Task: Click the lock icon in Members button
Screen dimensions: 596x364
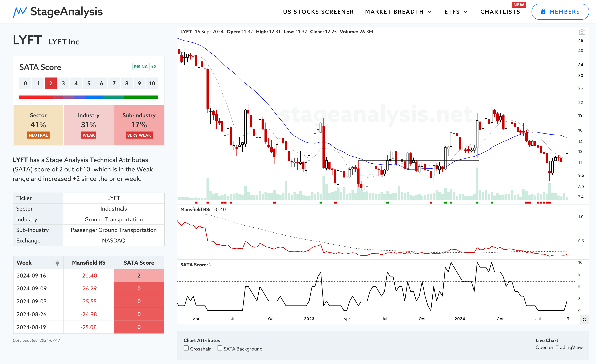Action: [x=543, y=12]
